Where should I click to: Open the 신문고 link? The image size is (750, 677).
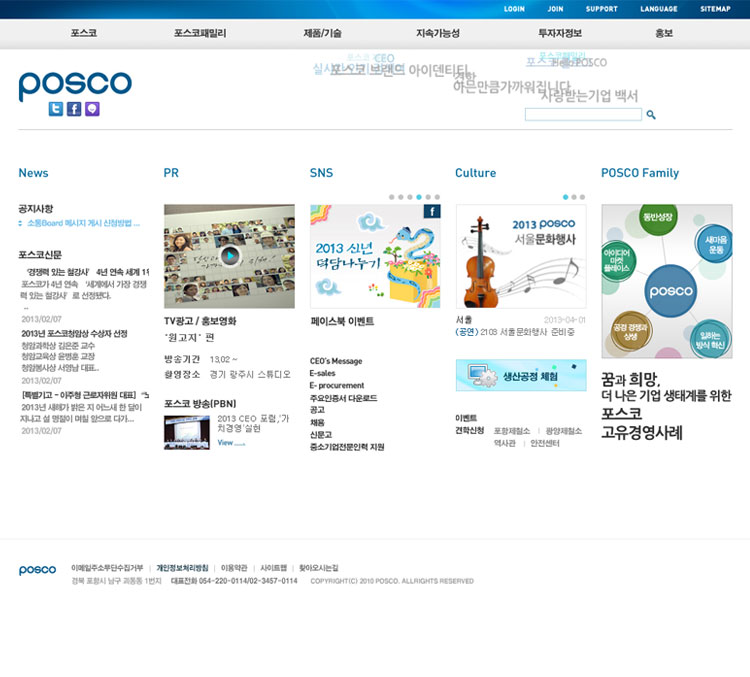[320, 434]
